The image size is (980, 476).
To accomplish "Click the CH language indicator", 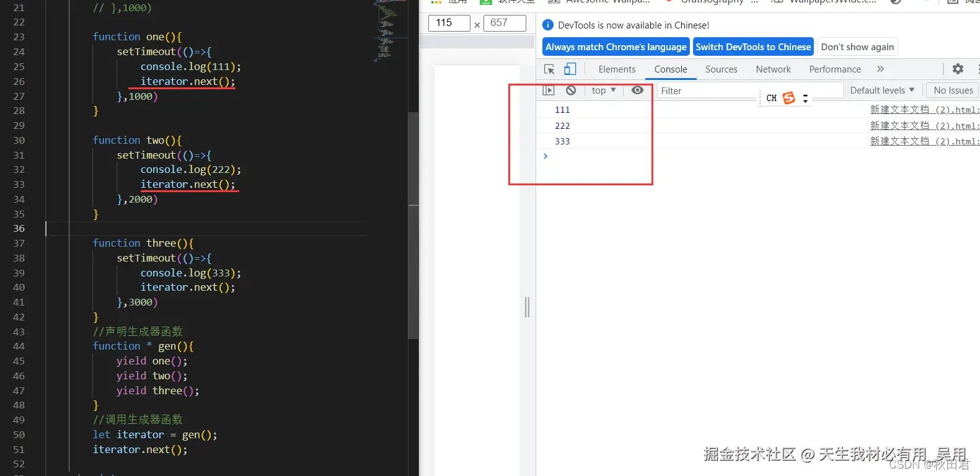I will (x=771, y=98).
